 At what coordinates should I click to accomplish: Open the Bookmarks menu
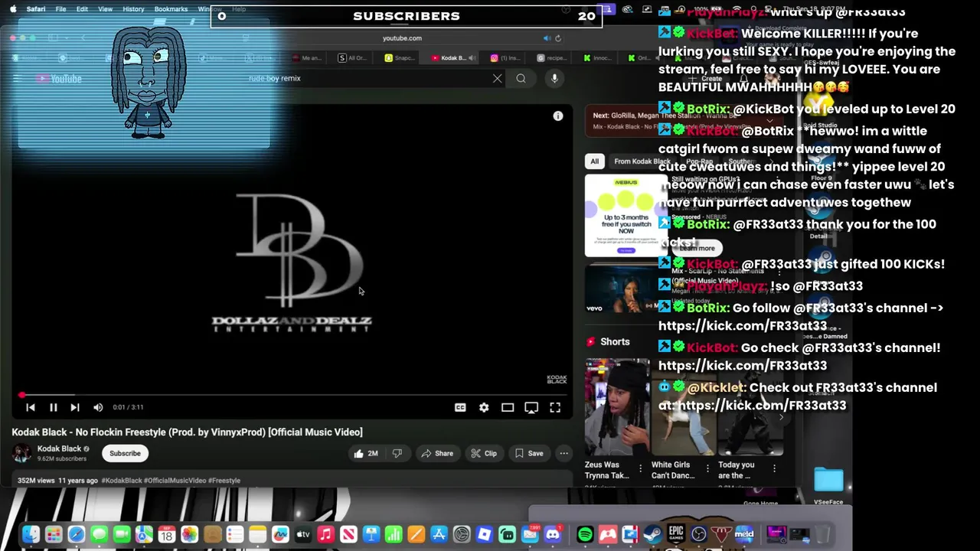(171, 9)
